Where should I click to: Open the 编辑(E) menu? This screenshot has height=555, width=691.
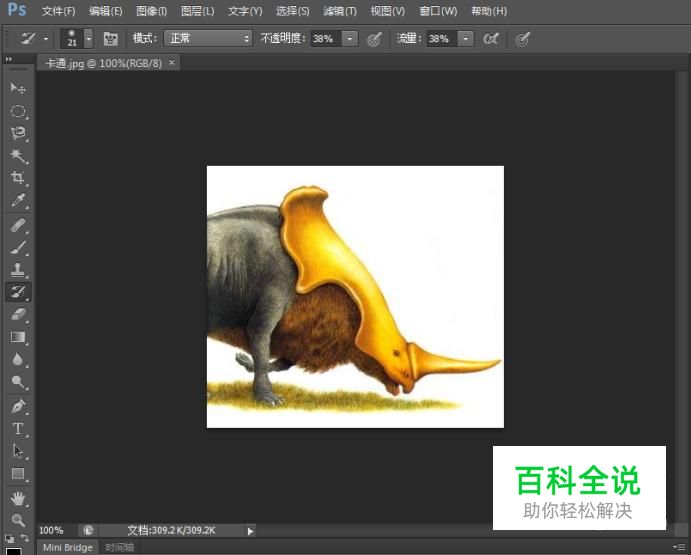click(105, 11)
